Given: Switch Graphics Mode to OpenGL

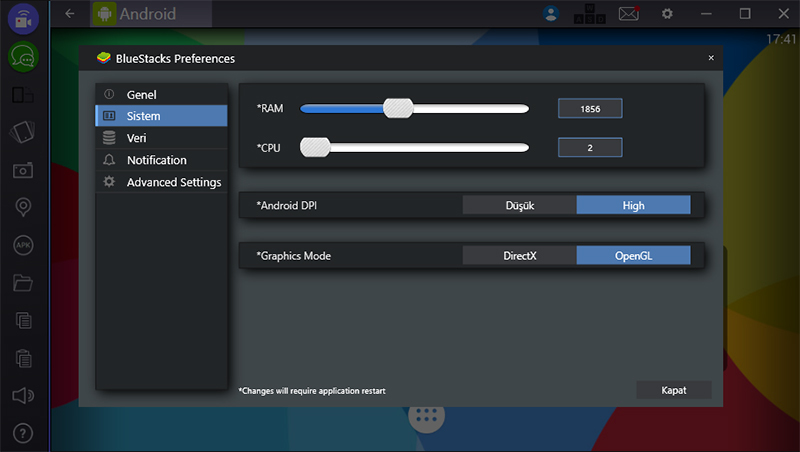Looking at the screenshot, I should [x=634, y=256].
